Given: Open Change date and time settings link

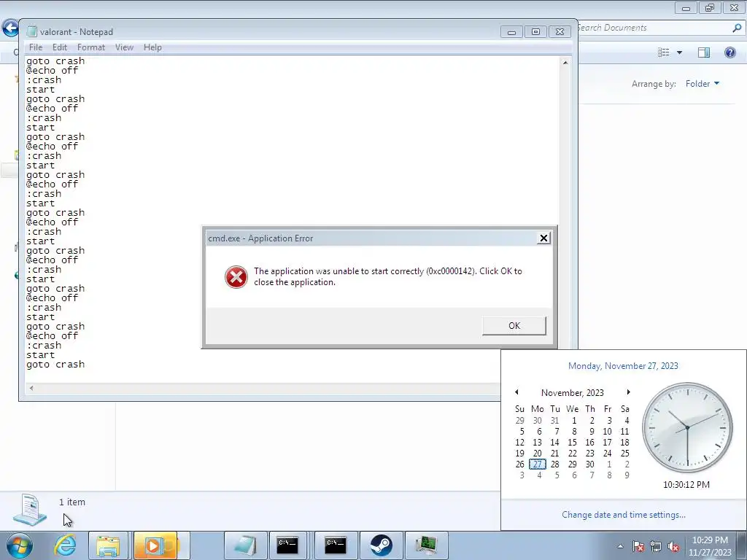Looking at the screenshot, I should [624, 515].
